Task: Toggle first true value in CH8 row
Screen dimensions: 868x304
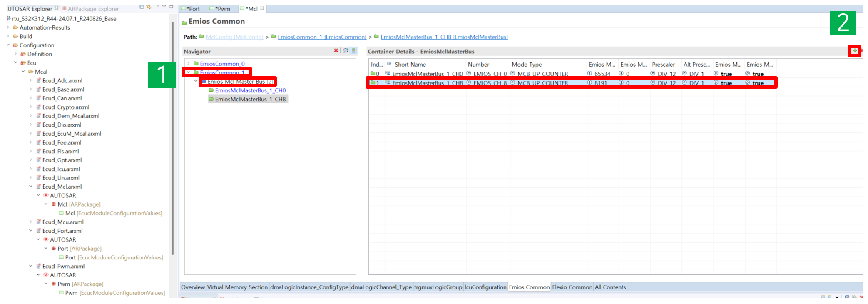Action: click(x=726, y=83)
